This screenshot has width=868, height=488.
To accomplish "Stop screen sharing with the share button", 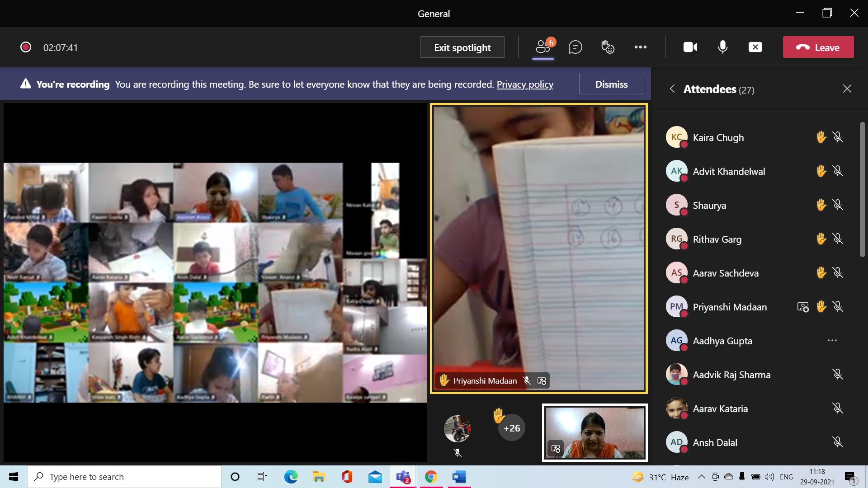I will tap(755, 47).
